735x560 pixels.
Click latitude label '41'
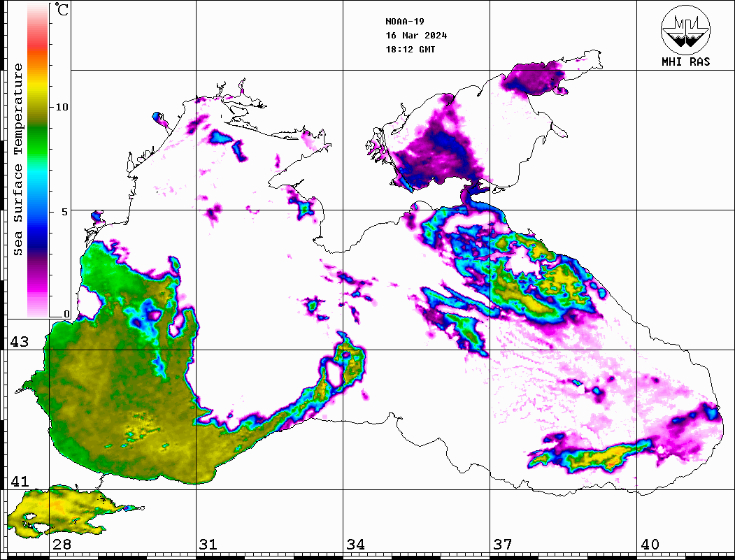[x=20, y=482]
